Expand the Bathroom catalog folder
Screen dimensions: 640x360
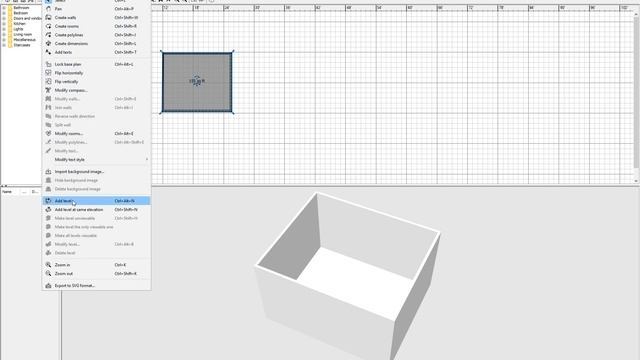4,8
